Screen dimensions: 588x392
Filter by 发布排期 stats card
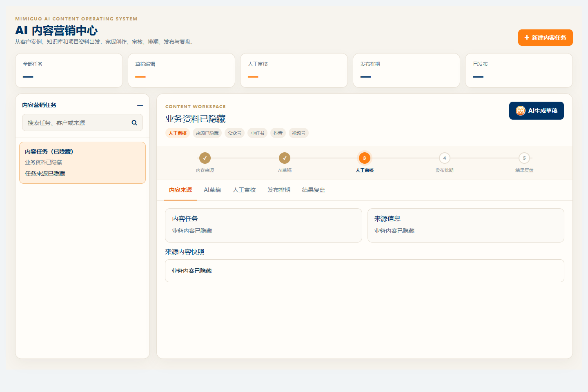click(406, 70)
